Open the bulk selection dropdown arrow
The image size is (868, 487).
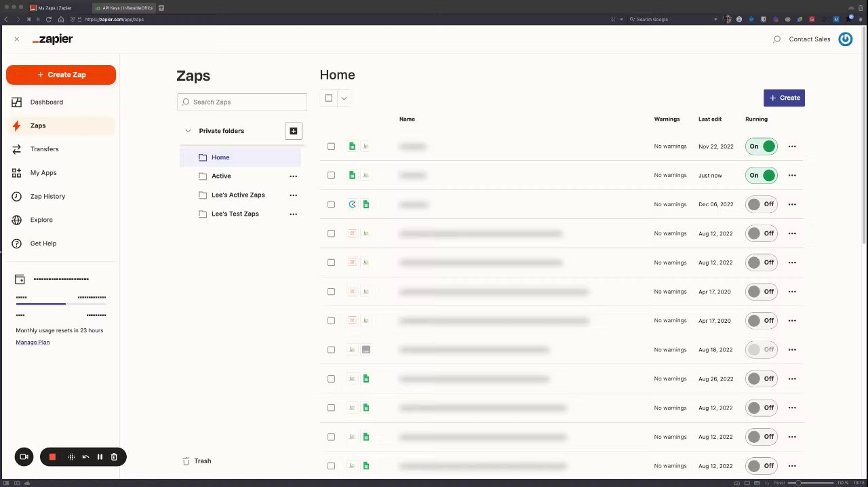(344, 98)
